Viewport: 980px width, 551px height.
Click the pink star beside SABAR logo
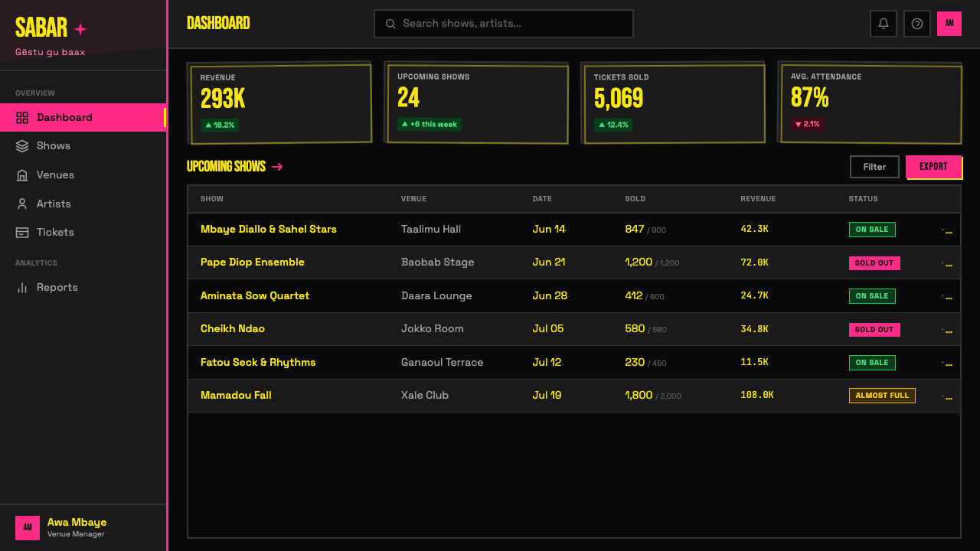click(80, 29)
